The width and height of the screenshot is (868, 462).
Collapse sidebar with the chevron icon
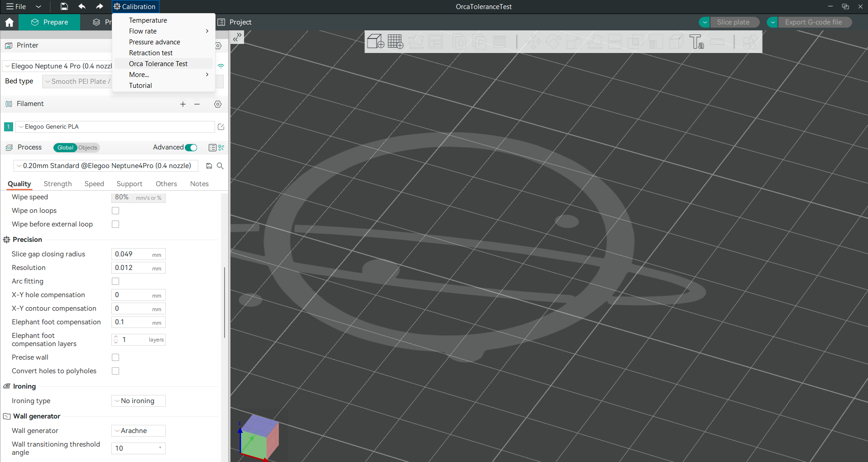pyautogui.click(x=237, y=37)
